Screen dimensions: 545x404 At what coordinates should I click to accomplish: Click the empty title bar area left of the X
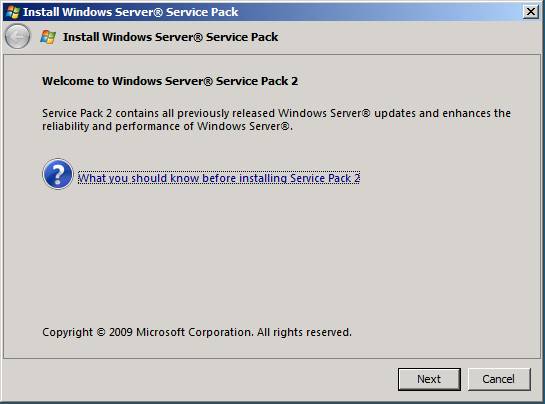(x=381, y=12)
